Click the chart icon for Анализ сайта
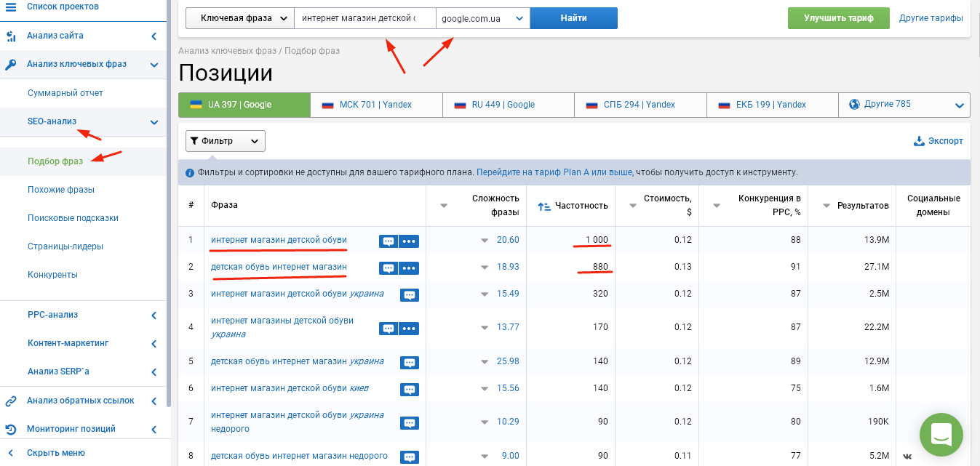 [11, 36]
